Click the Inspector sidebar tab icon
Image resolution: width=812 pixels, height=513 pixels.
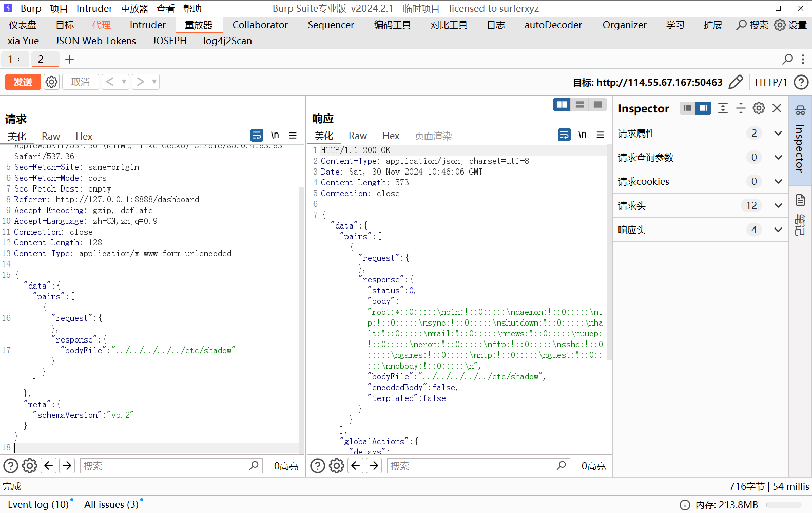click(x=800, y=110)
